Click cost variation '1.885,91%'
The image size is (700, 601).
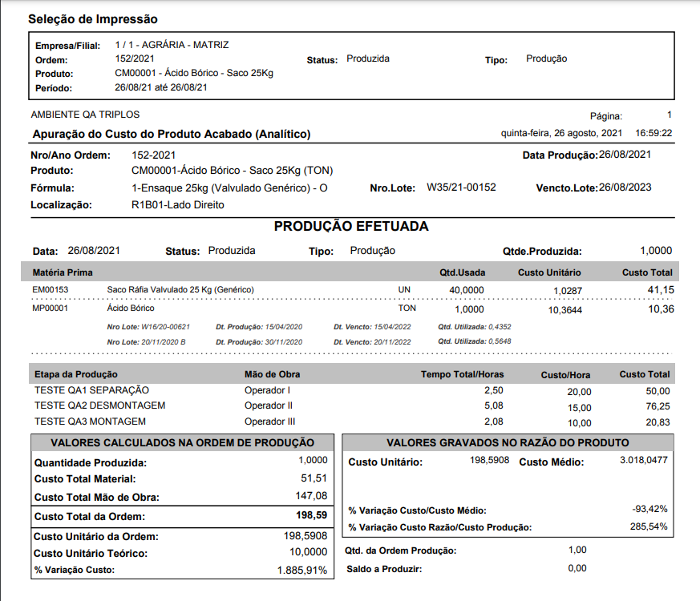[302, 571]
